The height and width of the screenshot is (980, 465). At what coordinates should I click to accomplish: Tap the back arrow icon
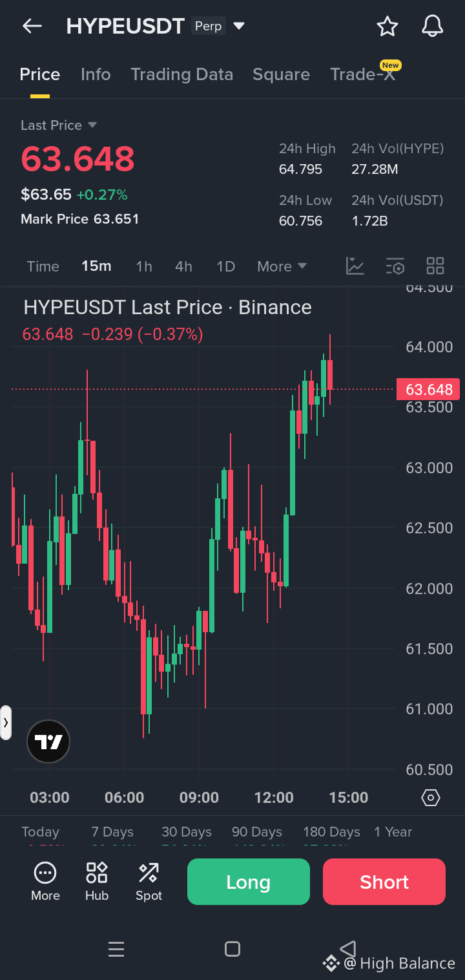(x=32, y=26)
